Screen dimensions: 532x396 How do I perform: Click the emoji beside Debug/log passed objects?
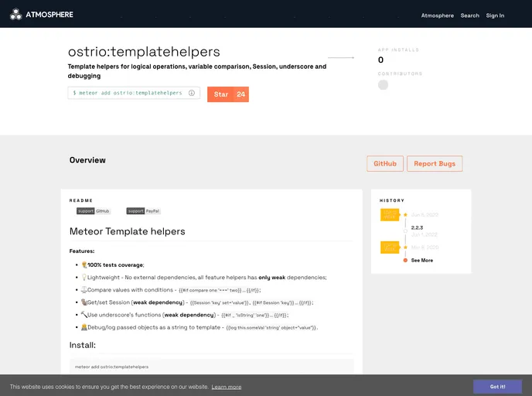click(84, 327)
